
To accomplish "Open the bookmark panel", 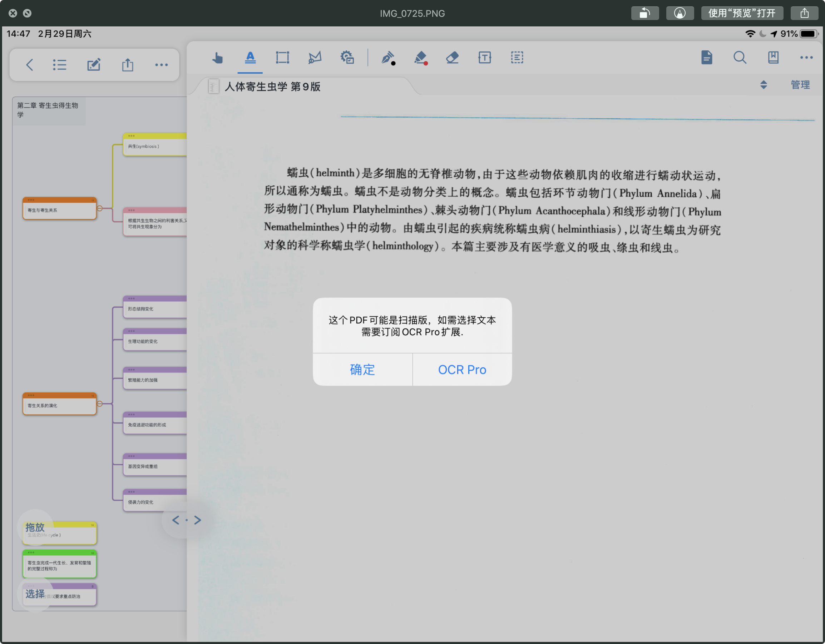I will click(773, 58).
